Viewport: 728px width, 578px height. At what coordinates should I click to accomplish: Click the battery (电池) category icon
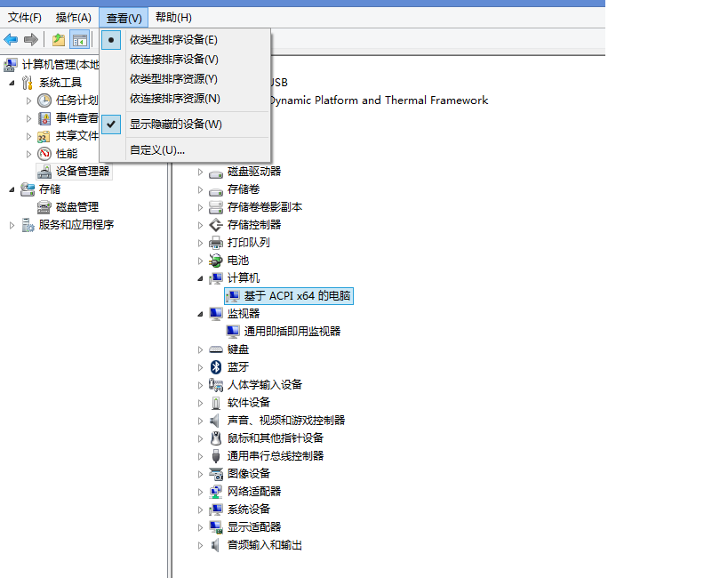[x=215, y=260]
